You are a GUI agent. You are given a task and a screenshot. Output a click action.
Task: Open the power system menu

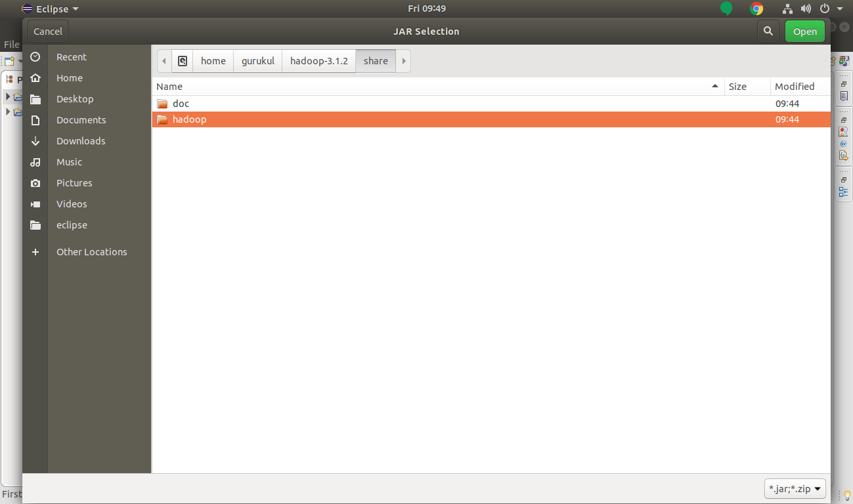pos(831,9)
